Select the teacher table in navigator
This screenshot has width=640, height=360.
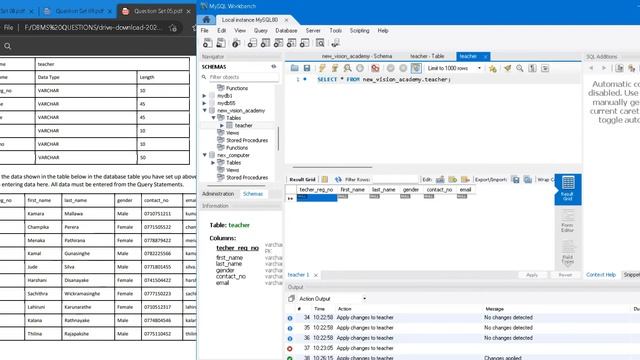point(243,125)
